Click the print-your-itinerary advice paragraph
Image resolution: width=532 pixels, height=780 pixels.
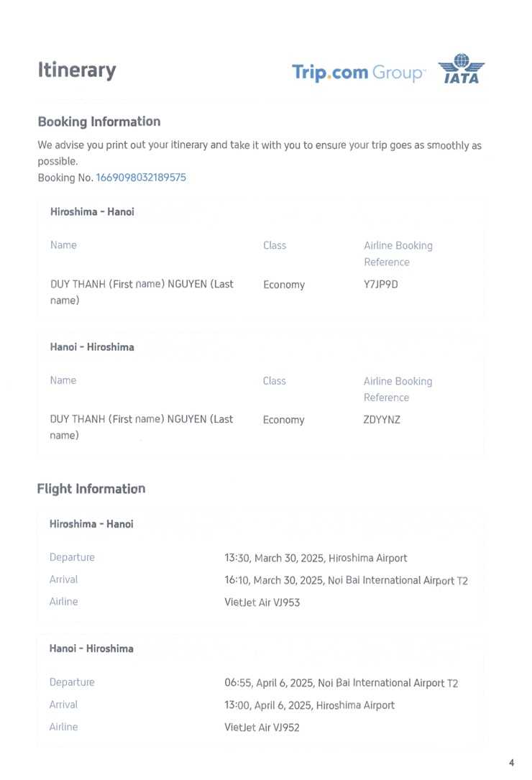click(260, 152)
